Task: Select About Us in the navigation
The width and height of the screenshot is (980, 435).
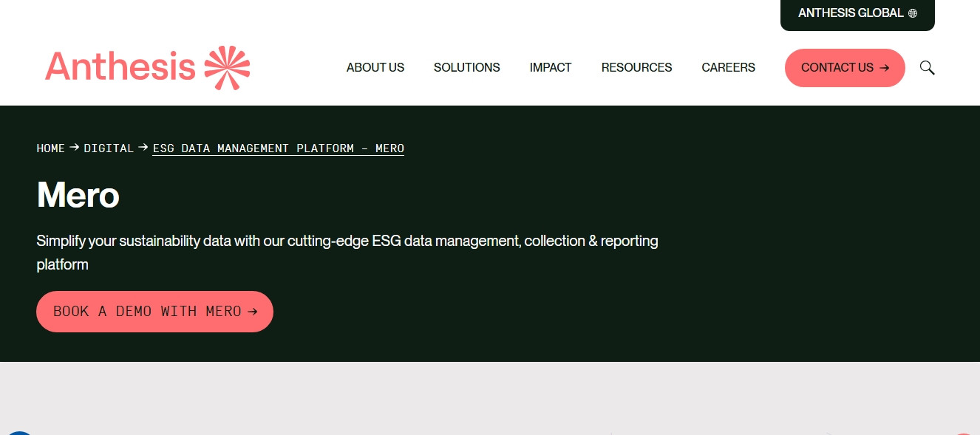Action: tap(375, 67)
